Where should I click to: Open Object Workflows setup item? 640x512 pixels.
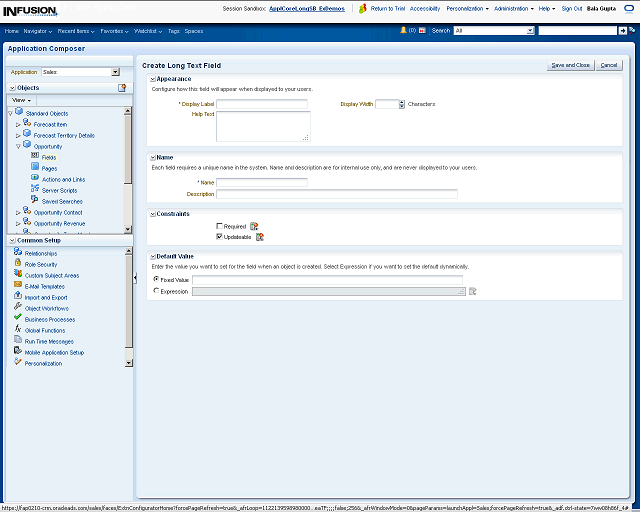click(46, 308)
